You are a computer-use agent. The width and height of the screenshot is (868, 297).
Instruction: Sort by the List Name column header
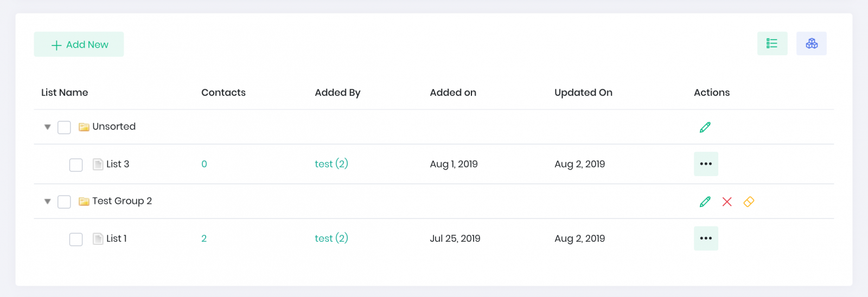pyautogui.click(x=65, y=93)
